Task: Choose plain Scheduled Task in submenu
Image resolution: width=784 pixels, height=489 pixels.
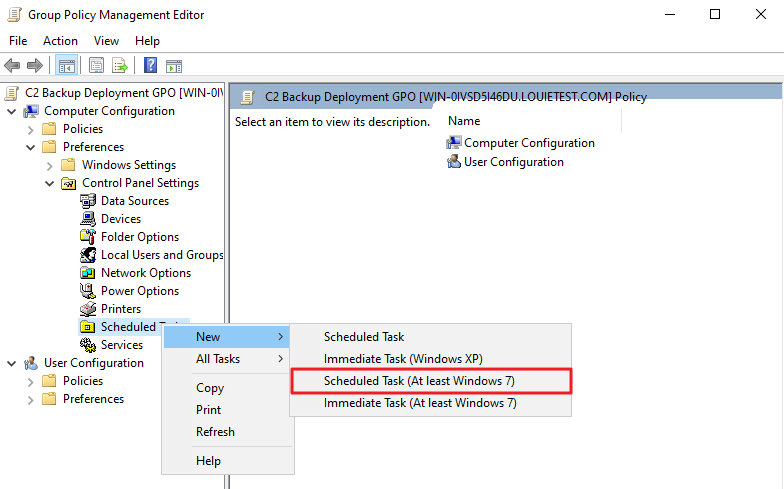Action: pyautogui.click(x=431, y=337)
